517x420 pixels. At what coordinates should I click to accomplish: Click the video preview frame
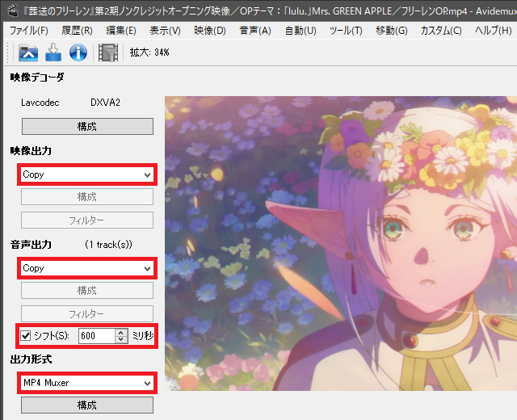pos(341,243)
